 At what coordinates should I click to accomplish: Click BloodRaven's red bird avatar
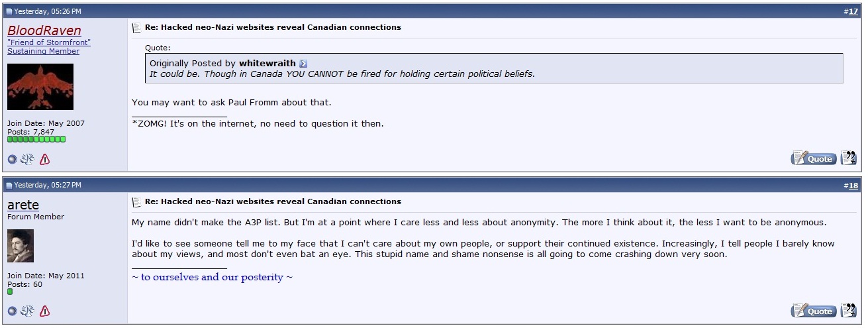(40, 87)
